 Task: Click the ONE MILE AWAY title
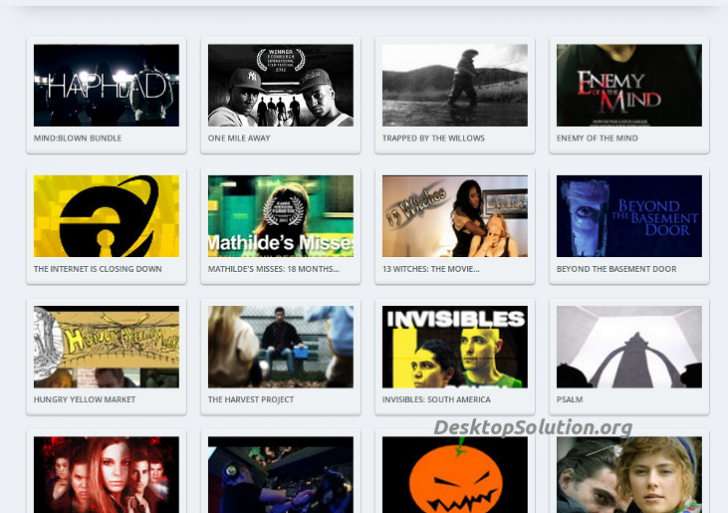point(239,138)
